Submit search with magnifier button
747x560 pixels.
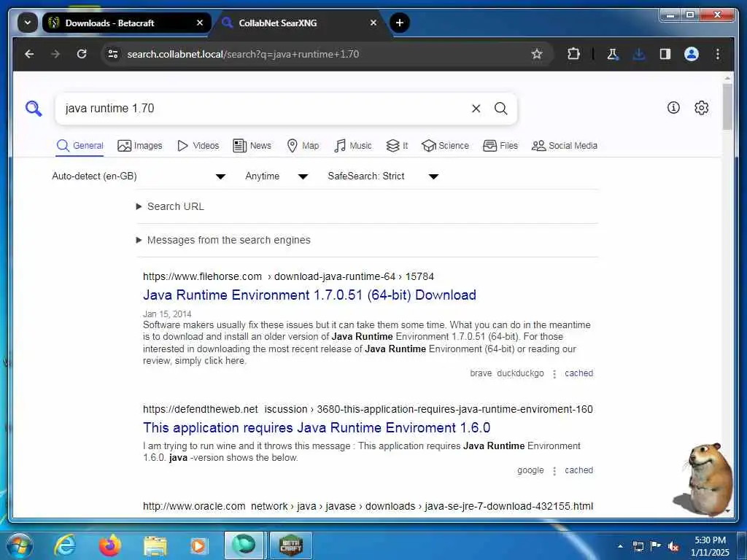pos(500,109)
